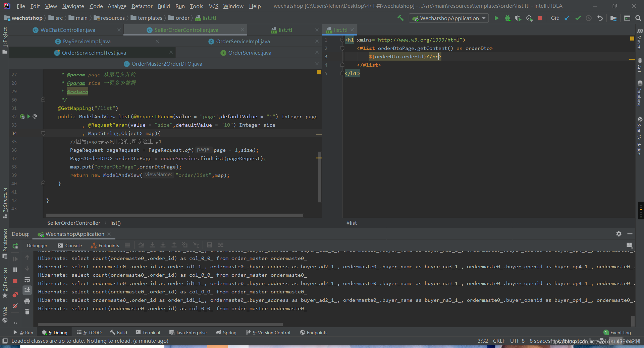The image size is (644, 348).
Task: Toggle tool window bars in status bar corner
Action: pyautogui.click(x=5, y=341)
